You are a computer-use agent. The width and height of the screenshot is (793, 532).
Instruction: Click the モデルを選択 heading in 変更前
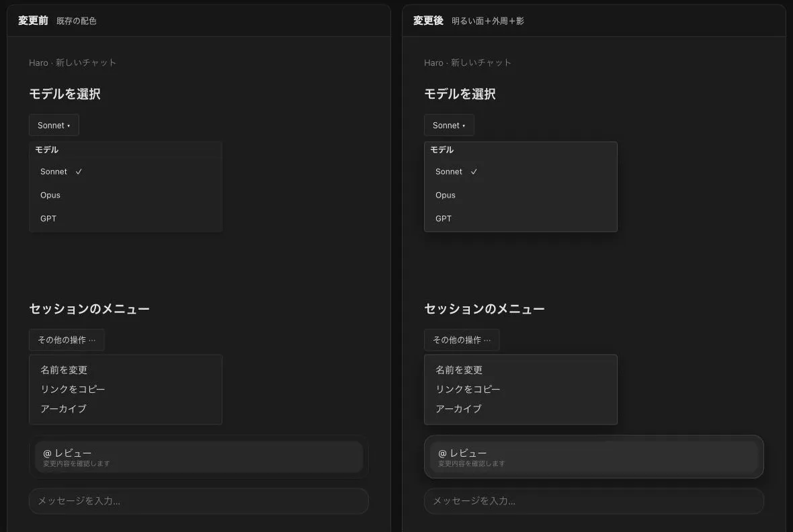click(65, 94)
